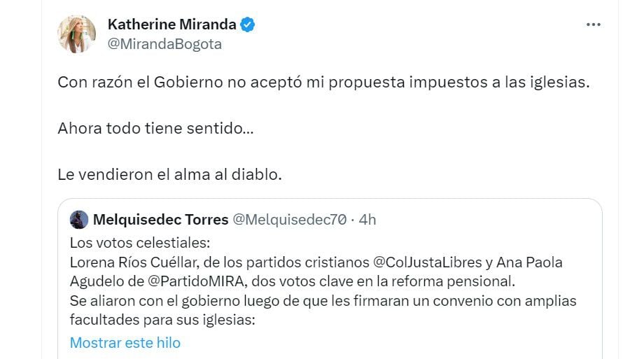The image size is (644, 359).
Task: Click the line Le vendieron el alma al diablo
Action: click(169, 174)
